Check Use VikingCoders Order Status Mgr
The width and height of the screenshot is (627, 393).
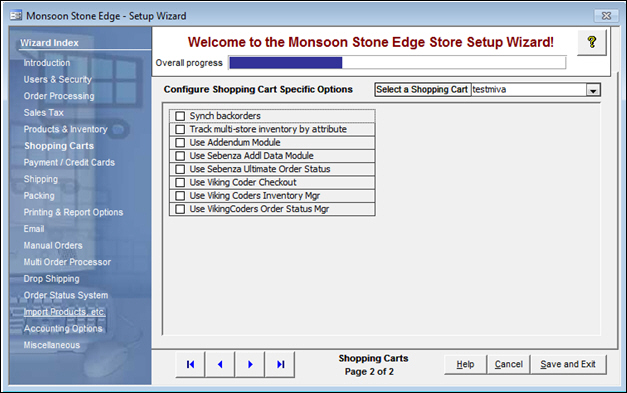pos(180,209)
